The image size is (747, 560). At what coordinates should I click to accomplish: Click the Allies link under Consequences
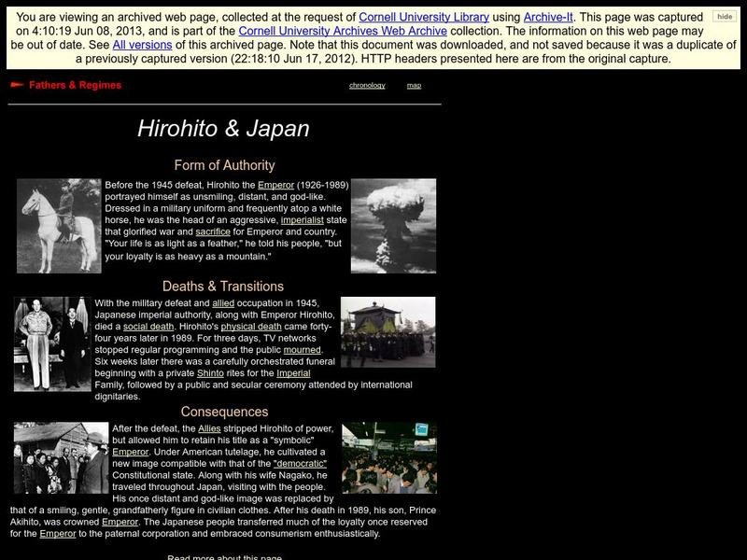tap(209, 427)
